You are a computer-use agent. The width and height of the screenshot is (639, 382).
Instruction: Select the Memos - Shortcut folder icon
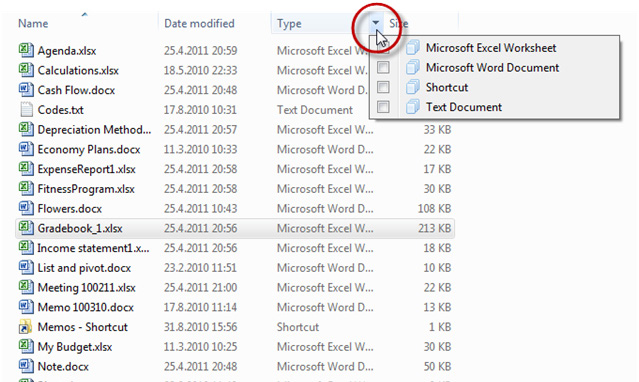point(26,327)
